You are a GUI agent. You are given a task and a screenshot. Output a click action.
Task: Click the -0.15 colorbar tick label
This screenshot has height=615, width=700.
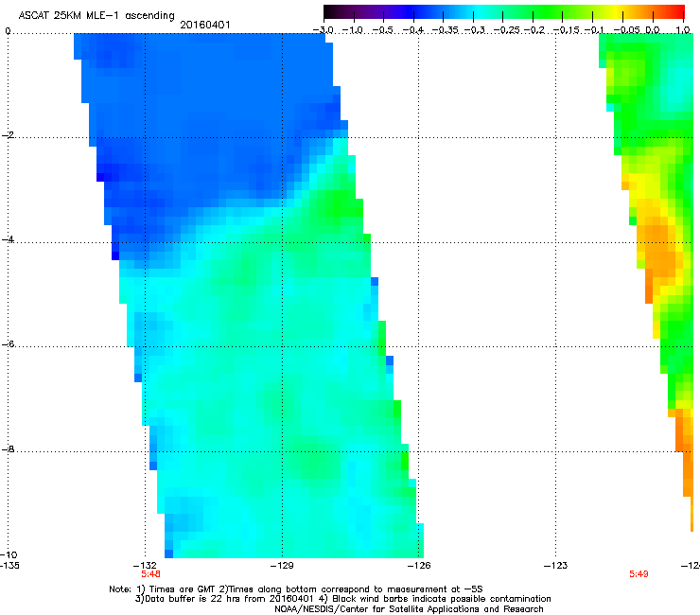click(x=567, y=30)
